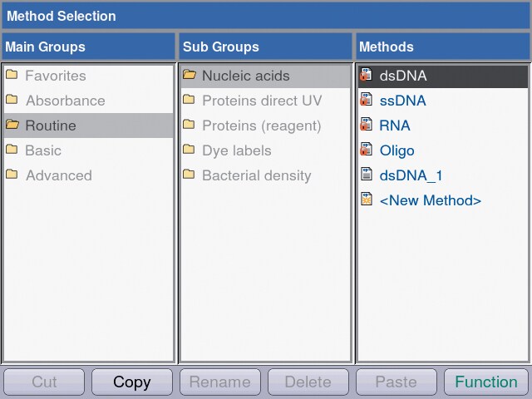
Task: Choose the Basic main group
Action: coord(89,150)
